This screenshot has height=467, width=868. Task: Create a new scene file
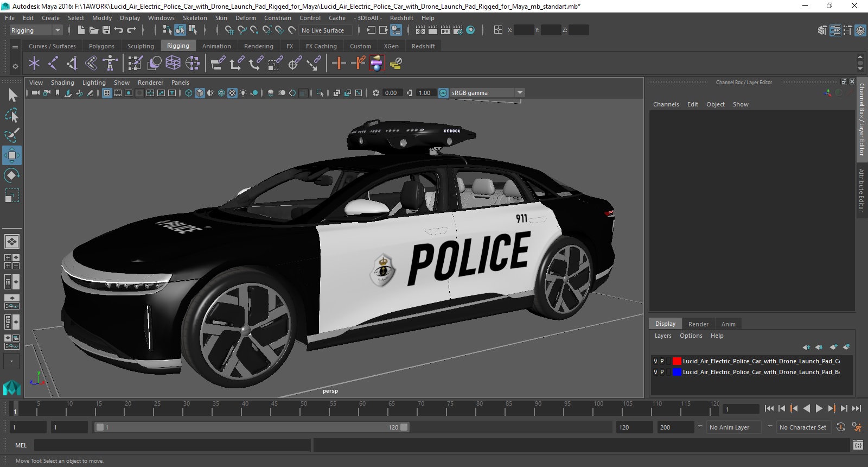[81, 30]
